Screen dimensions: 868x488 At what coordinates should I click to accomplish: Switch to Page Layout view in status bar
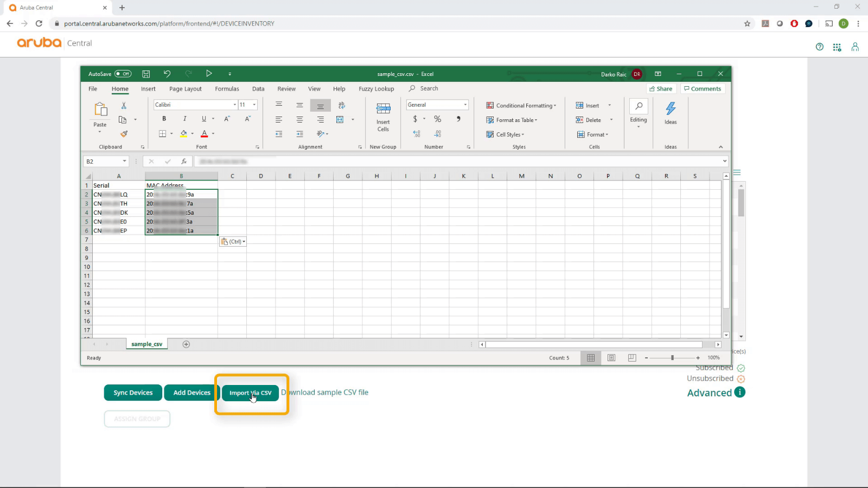(x=611, y=358)
